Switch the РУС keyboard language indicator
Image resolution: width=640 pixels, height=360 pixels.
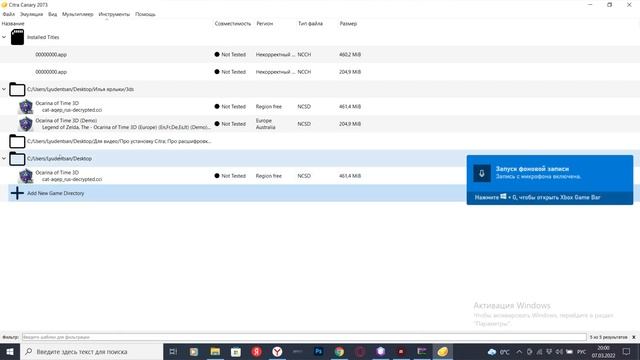582,351
